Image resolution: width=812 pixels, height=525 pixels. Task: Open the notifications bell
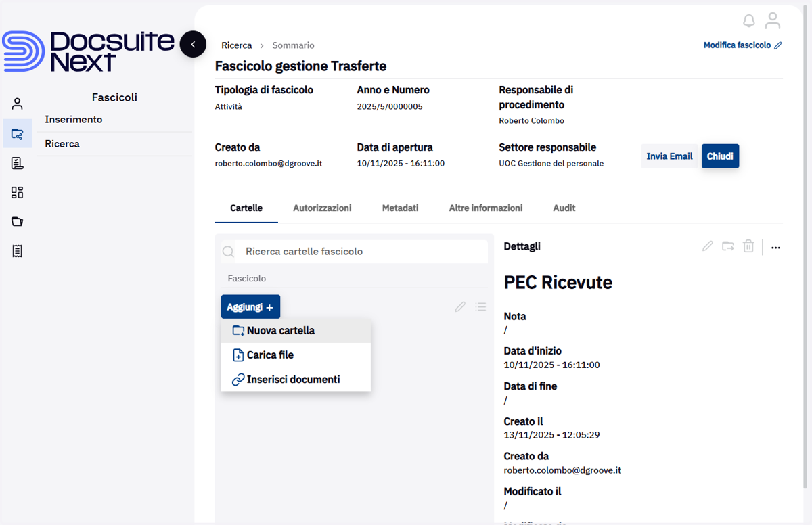pyautogui.click(x=748, y=21)
